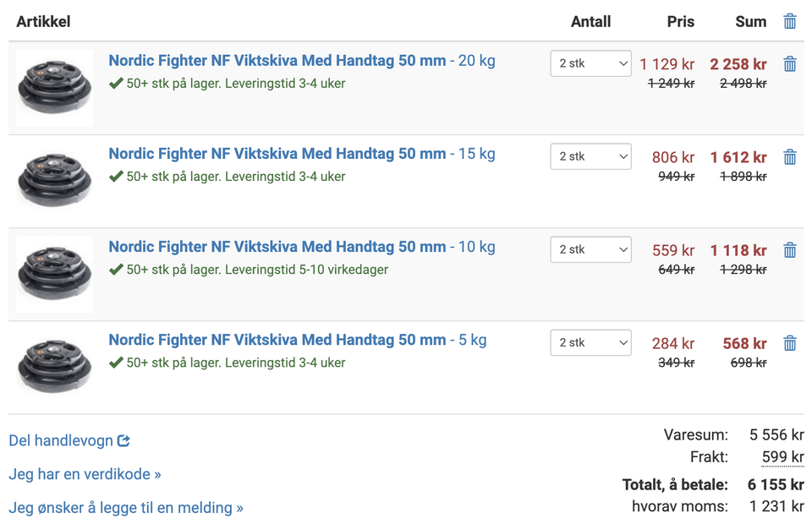Open quantity dropdown for 20 kg plate
This screenshot has height=524, width=812.
coord(590,63)
